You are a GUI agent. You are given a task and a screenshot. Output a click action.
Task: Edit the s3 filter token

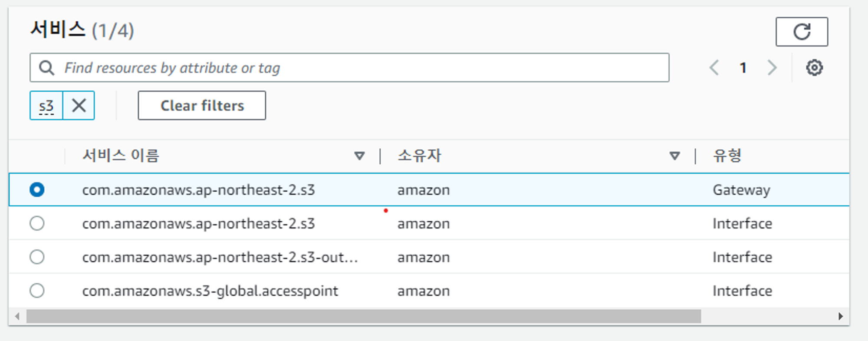point(46,106)
